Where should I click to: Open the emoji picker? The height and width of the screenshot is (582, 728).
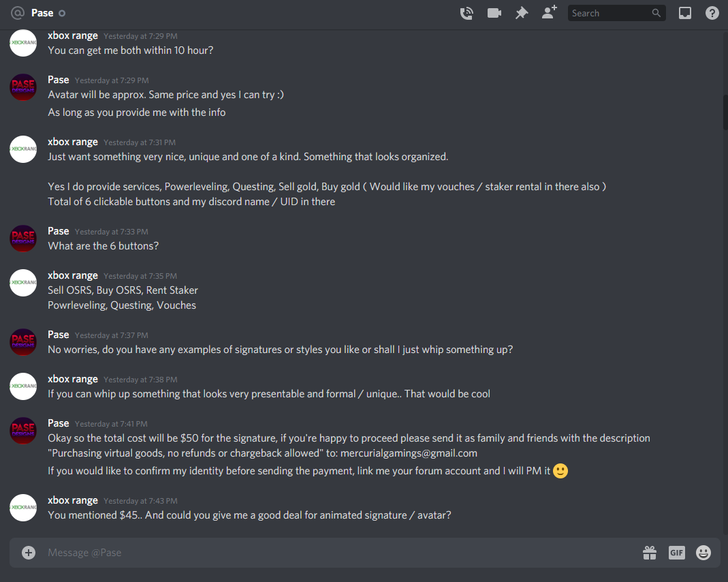coord(703,552)
